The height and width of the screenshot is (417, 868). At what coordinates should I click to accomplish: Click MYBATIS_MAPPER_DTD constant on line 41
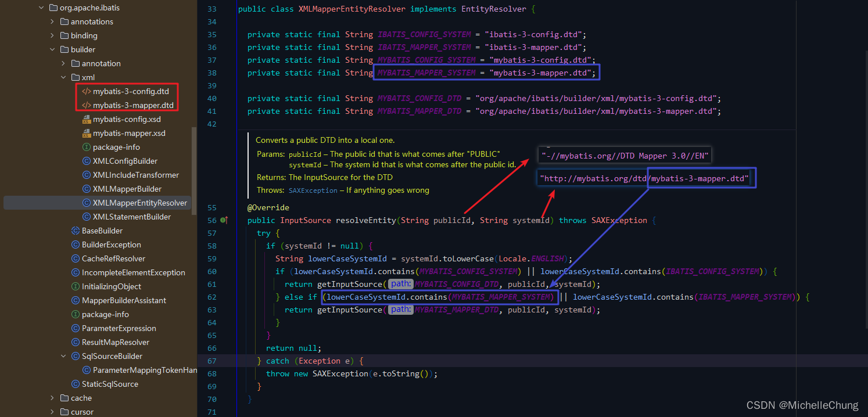click(419, 111)
